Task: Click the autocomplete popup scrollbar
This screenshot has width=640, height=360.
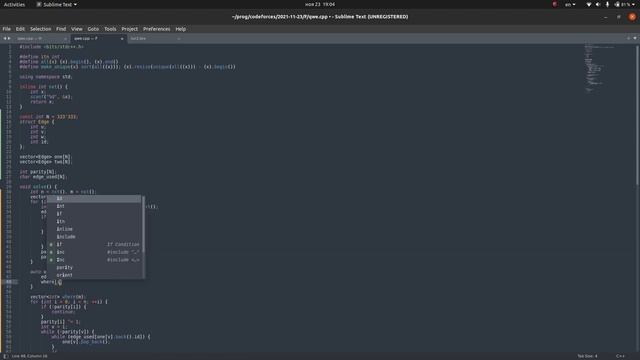Action: (x=143, y=224)
